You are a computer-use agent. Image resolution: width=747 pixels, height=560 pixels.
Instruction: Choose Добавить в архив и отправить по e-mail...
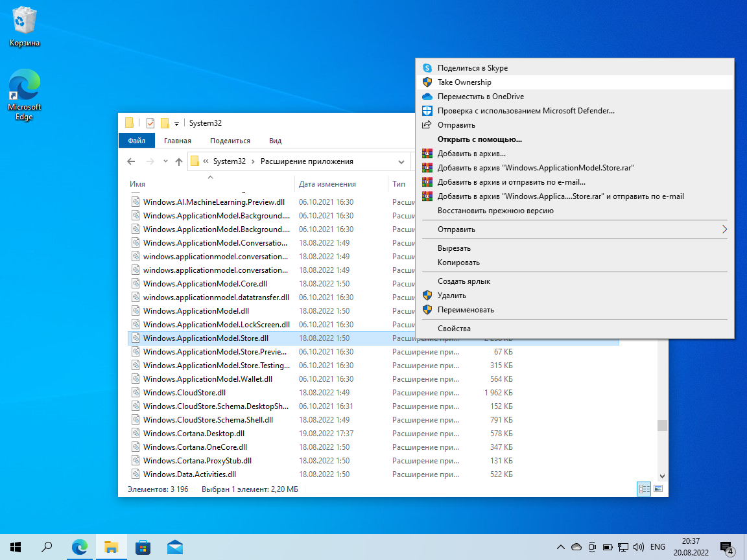pos(575,182)
